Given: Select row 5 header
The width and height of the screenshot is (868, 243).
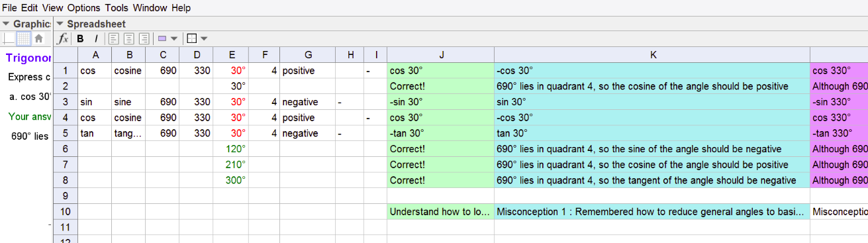Looking at the screenshot, I should tap(65, 133).
